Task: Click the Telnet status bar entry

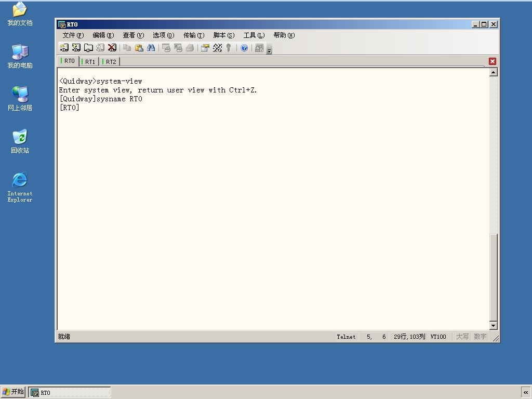Action: [346, 337]
